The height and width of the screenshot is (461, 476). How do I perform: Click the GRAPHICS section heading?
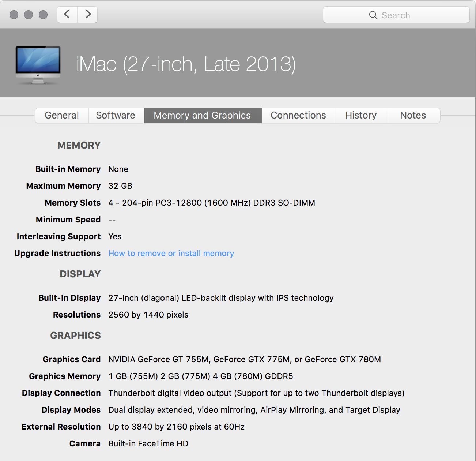coord(76,336)
